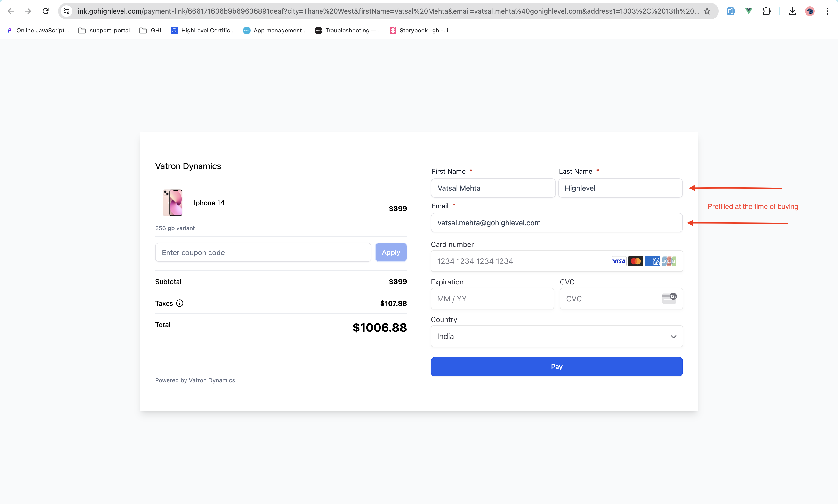838x504 pixels.
Task: Click the Apply coupon button
Action: coord(391,252)
